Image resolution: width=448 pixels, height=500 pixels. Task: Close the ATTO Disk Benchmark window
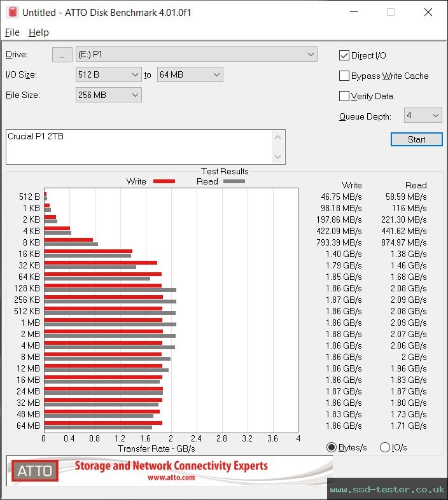point(428,12)
